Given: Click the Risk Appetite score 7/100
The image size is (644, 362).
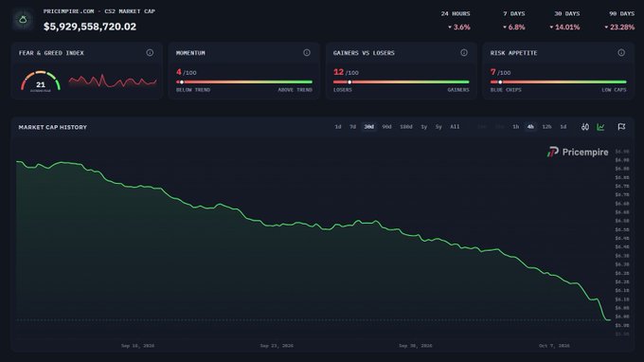Looking at the screenshot, I should point(500,72).
